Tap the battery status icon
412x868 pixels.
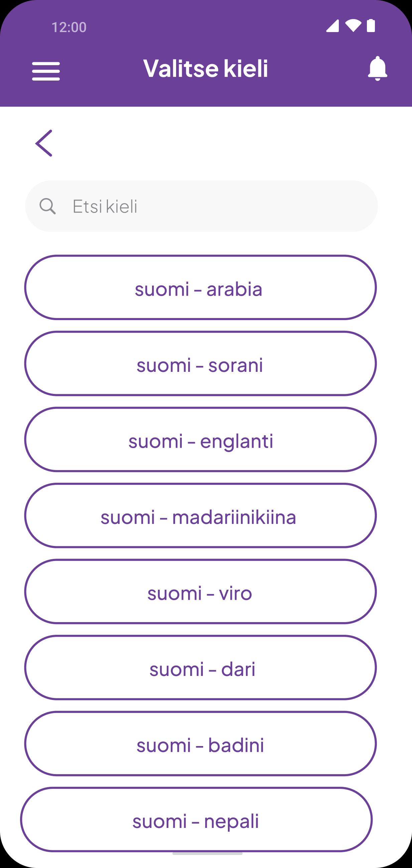click(x=371, y=26)
